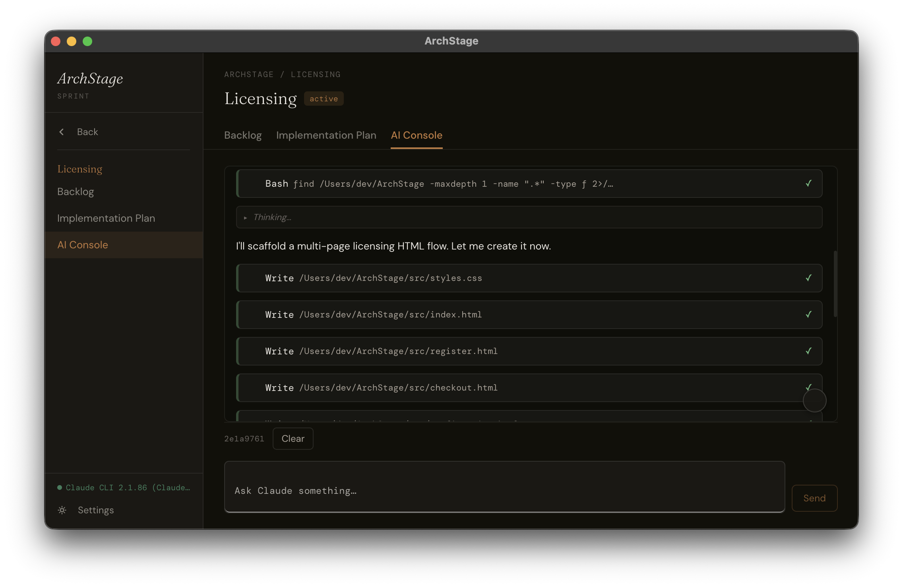Image resolution: width=903 pixels, height=588 pixels.
Task: Click the back chevron in the sidebar
Action: point(62,132)
